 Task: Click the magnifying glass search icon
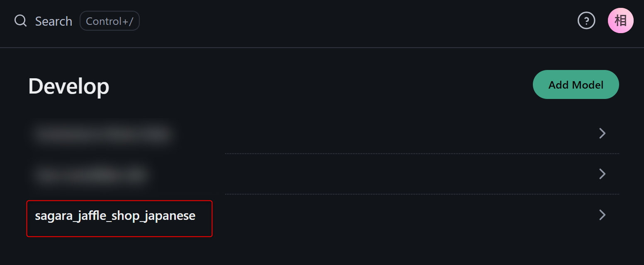point(20,21)
